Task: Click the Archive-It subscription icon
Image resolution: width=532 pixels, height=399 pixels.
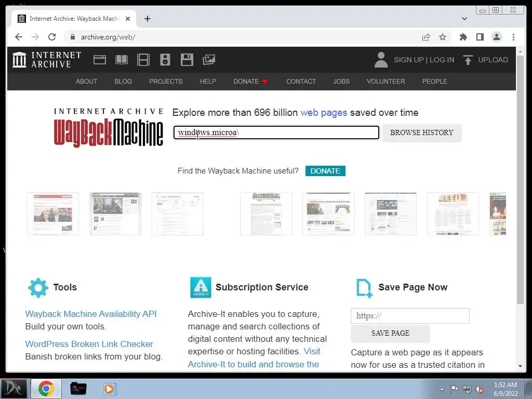Action: (x=201, y=287)
